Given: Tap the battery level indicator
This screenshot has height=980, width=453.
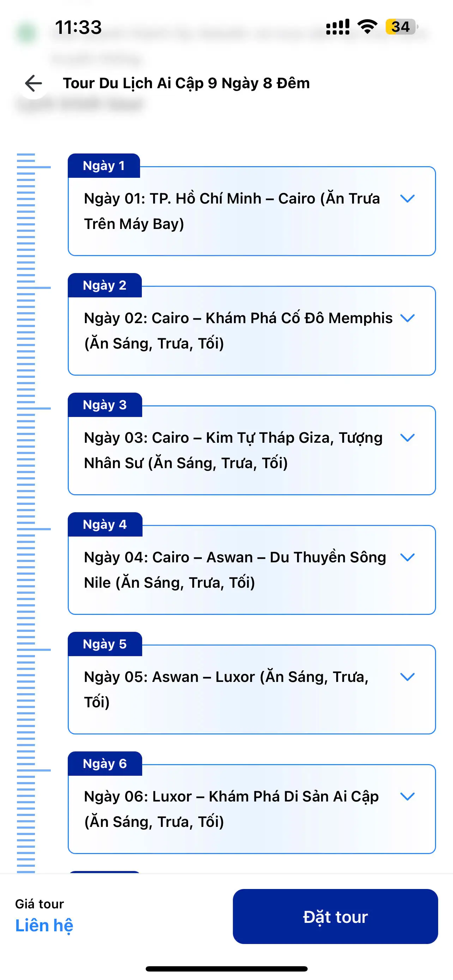Looking at the screenshot, I should pyautogui.click(x=401, y=26).
